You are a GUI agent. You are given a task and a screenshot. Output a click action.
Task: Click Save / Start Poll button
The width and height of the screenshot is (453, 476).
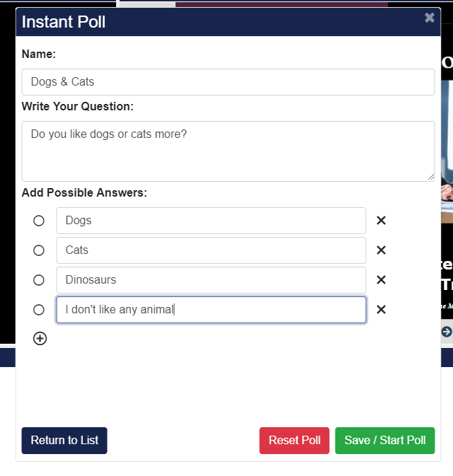tap(384, 440)
